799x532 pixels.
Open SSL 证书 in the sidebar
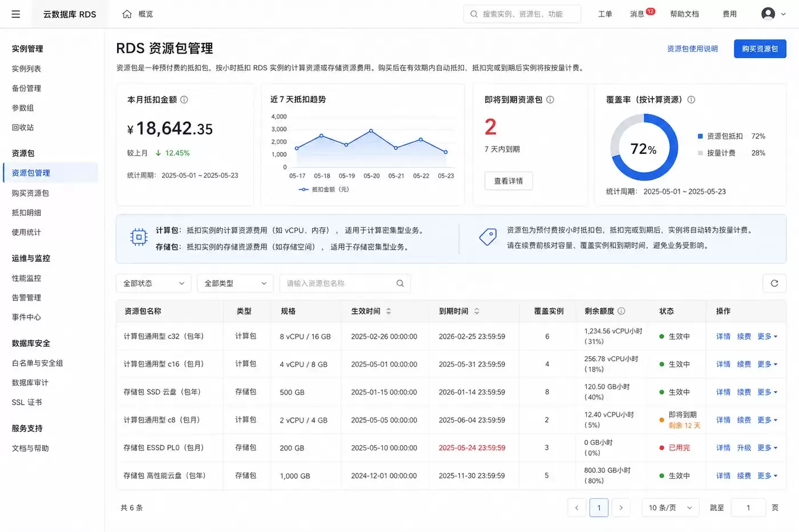coord(27,403)
